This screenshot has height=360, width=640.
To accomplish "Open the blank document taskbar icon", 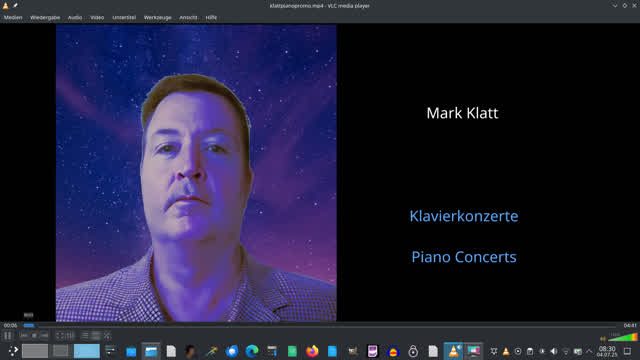I will tap(171, 351).
